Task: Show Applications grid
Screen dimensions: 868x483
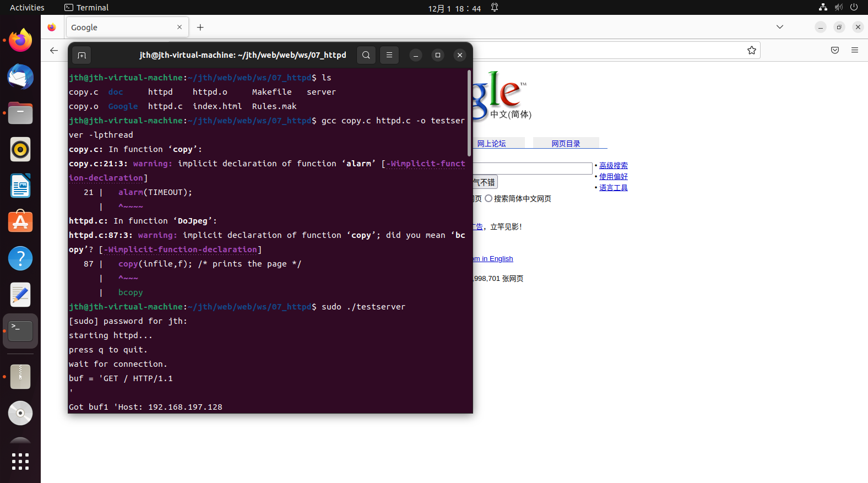Action: [x=20, y=462]
